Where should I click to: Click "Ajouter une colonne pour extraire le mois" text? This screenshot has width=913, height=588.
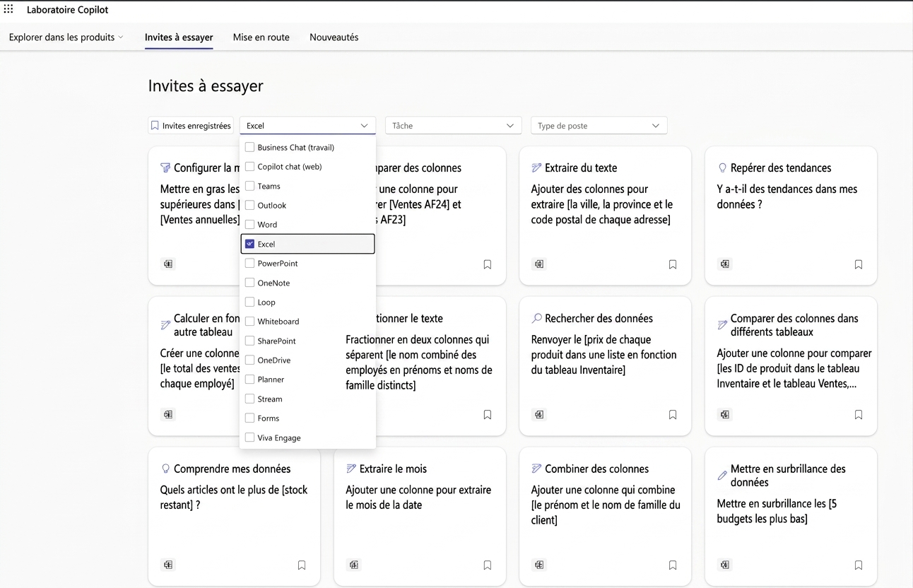pyautogui.click(x=418, y=498)
